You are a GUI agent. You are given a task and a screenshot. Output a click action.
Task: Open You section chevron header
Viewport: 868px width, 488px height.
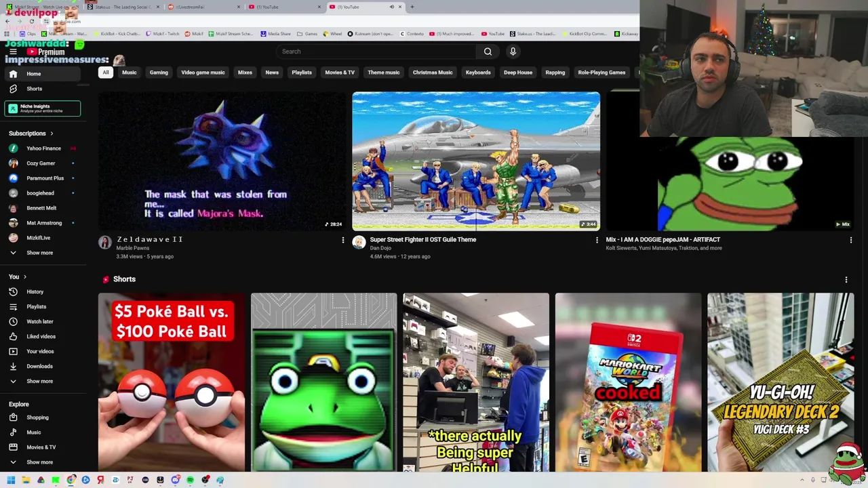point(18,277)
